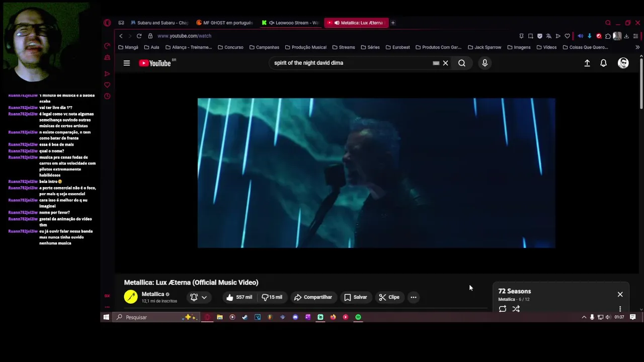Open the Séries bookmarks folder
The image size is (644, 362).
coord(370,47)
